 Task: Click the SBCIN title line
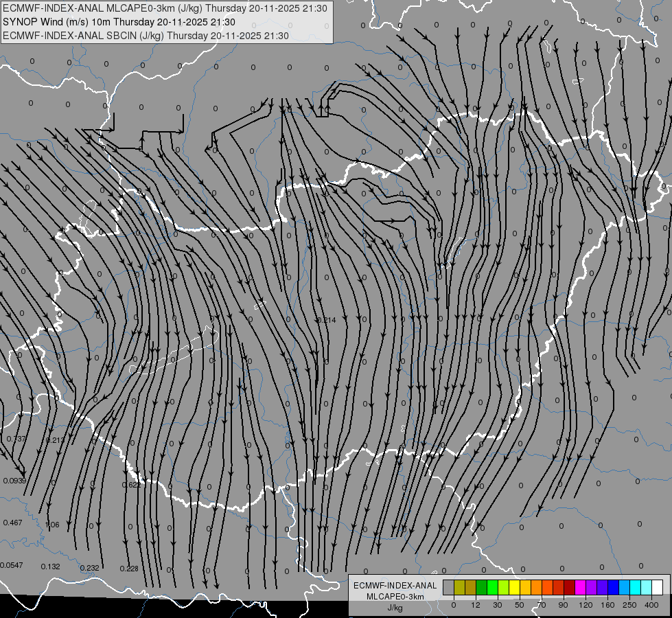(146, 36)
